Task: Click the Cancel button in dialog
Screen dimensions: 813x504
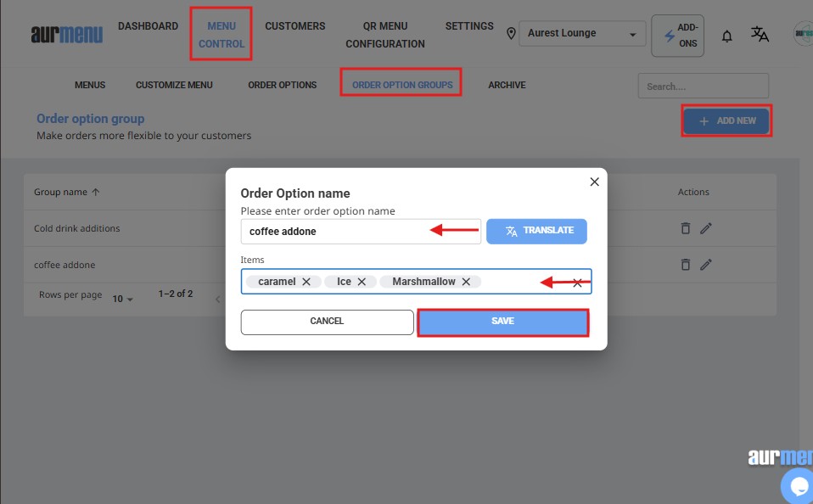Action: tap(327, 322)
